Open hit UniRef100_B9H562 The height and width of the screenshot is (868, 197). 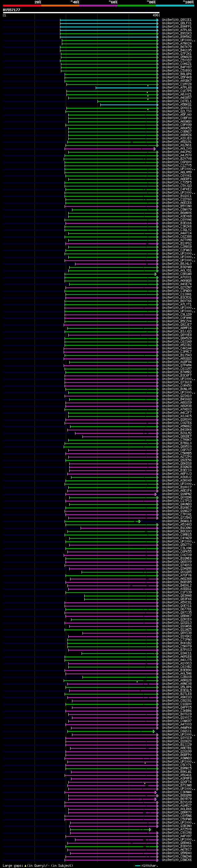pos(176,37)
